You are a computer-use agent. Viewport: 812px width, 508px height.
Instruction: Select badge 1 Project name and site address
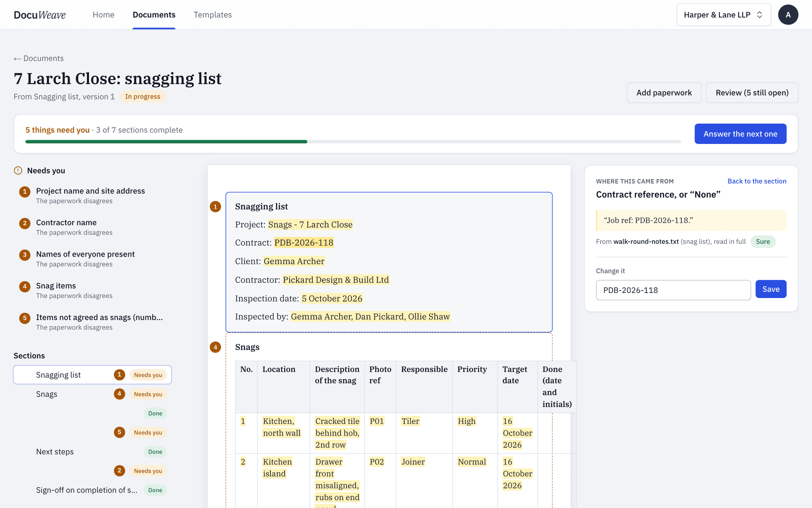coord(25,192)
